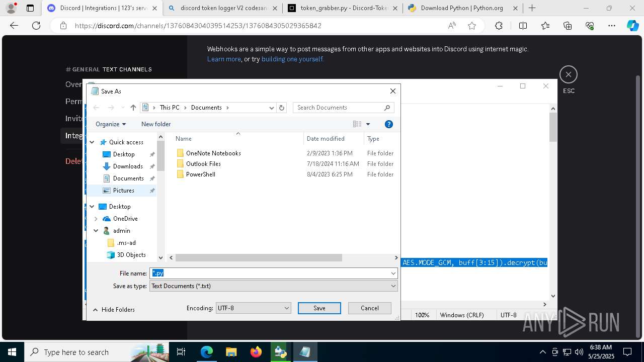Image resolution: width=644 pixels, height=362 pixels.
Task: Click the browser address bar URL
Action: 198,26
